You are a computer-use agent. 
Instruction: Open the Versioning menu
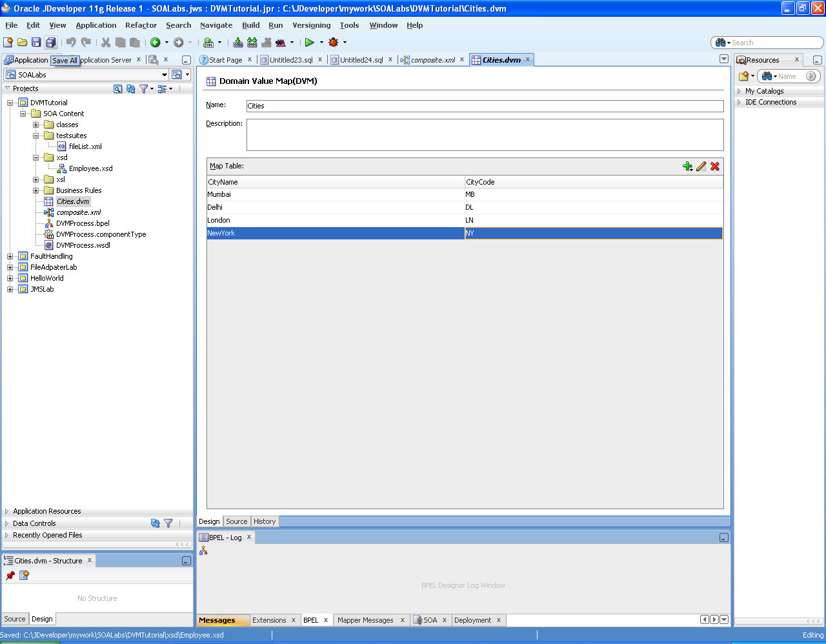click(x=311, y=25)
